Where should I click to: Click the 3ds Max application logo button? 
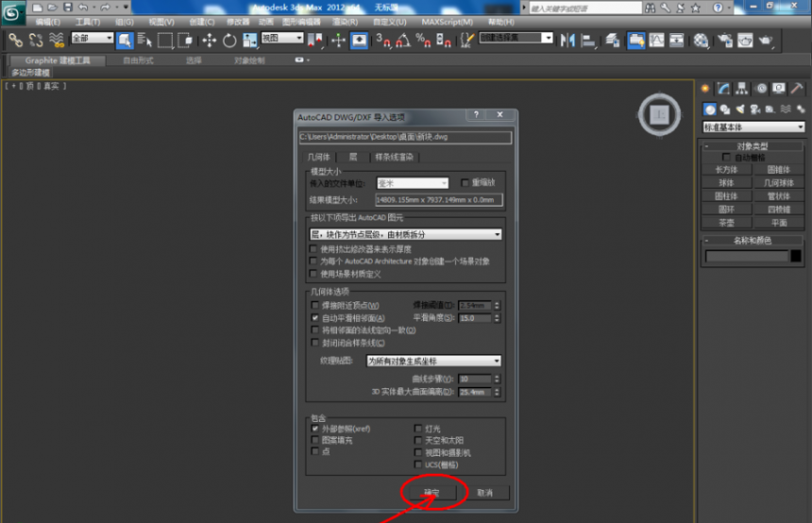12,12
